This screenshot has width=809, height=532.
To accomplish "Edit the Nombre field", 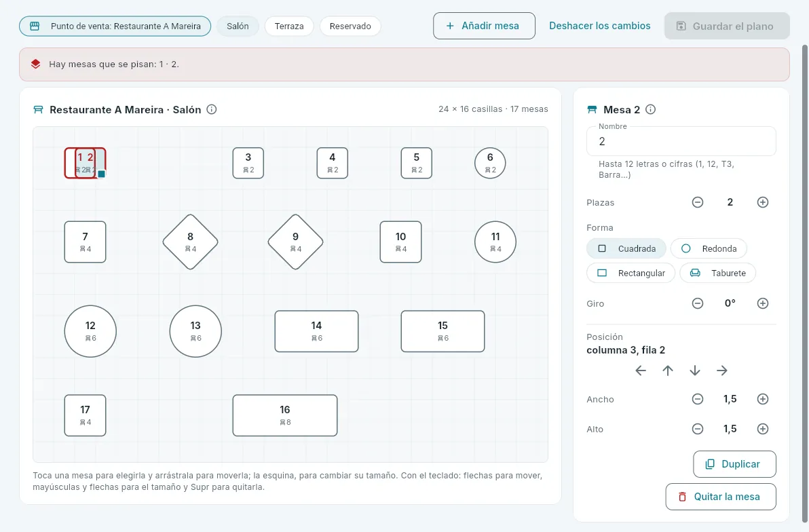I will (x=681, y=141).
